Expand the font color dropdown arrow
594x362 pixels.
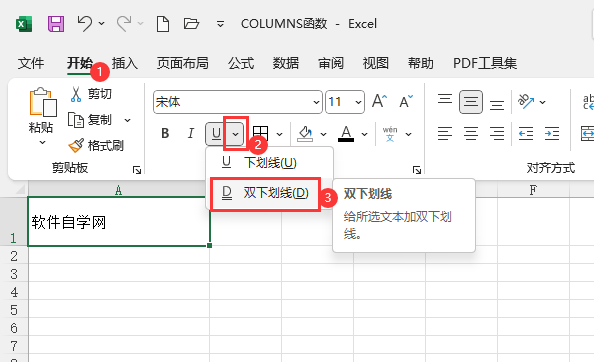point(364,134)
